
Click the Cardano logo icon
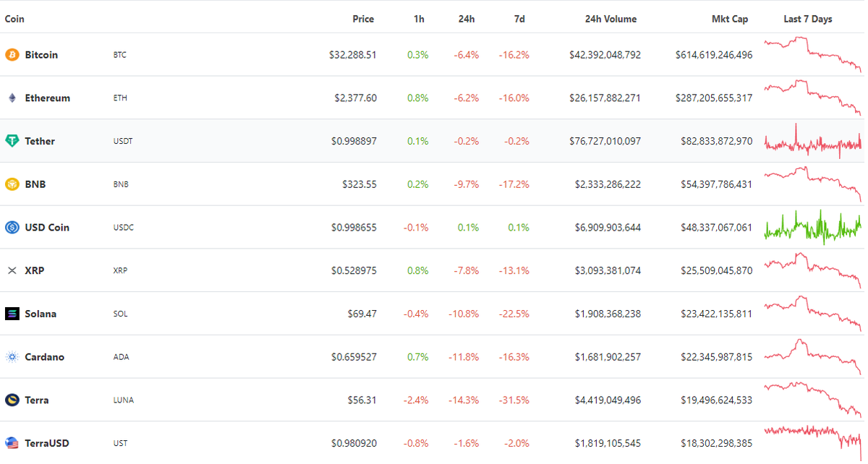tap(12, 357)
